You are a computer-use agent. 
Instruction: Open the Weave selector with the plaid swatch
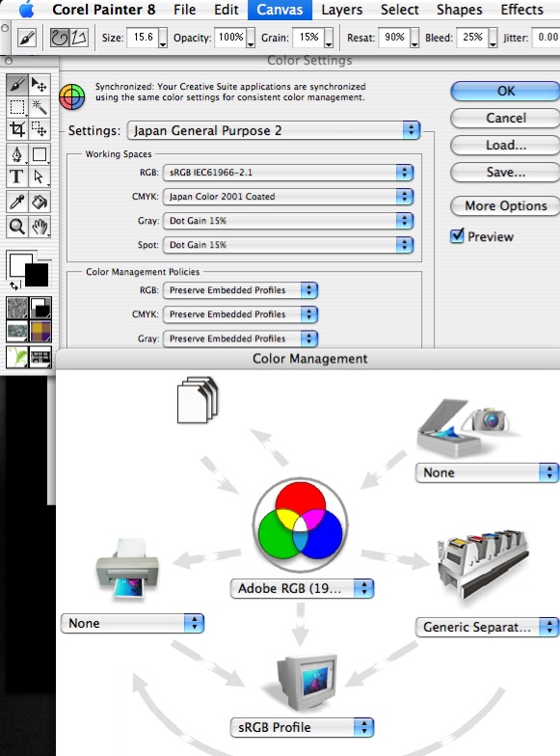pos(40,332)
